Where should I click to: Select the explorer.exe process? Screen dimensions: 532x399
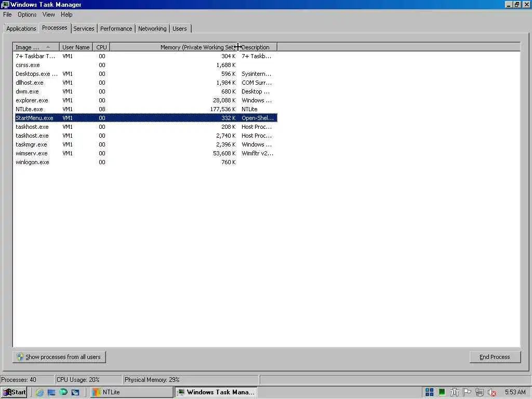[x=145, y=100]
